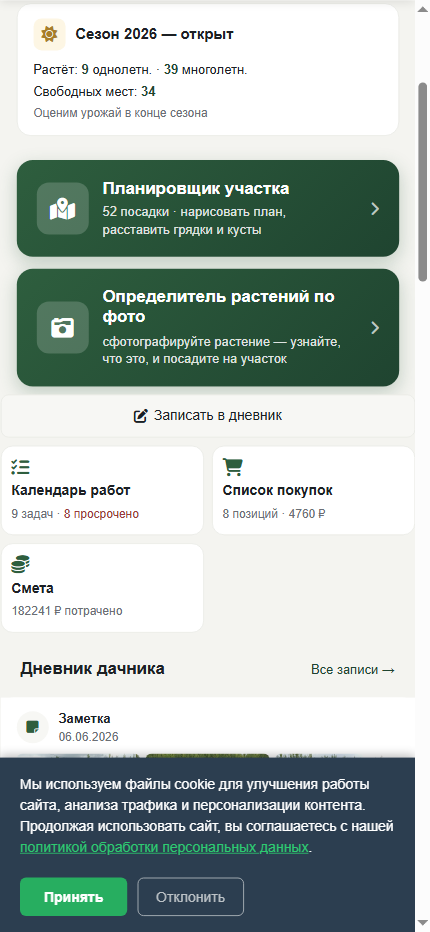The height and width of the screenshot is (932, 430).
Task: Click the 52 посадки description text
Action: (196, 221)
